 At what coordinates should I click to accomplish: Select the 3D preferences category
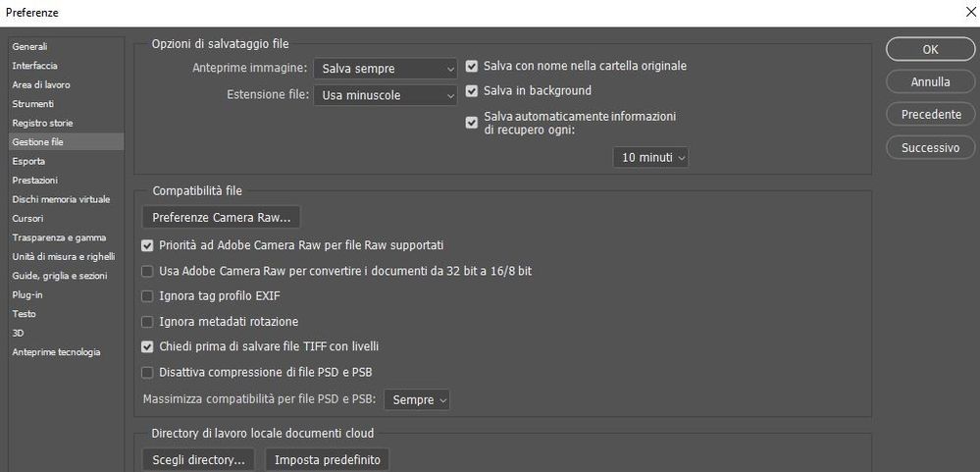click(66, 334)
